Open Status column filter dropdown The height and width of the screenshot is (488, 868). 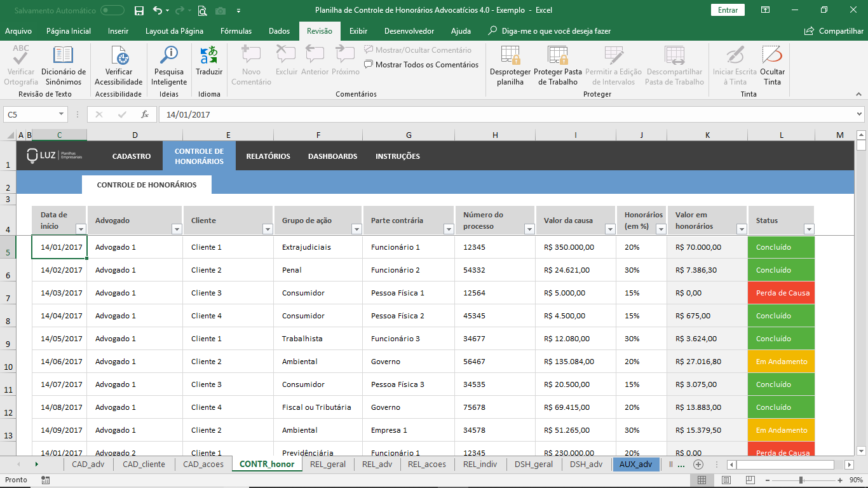pyautogui.click(x=809, y=229)
